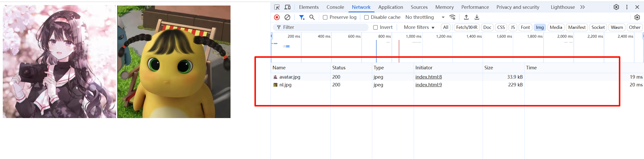
Task: Clear the network log
Action: (287, 17)
